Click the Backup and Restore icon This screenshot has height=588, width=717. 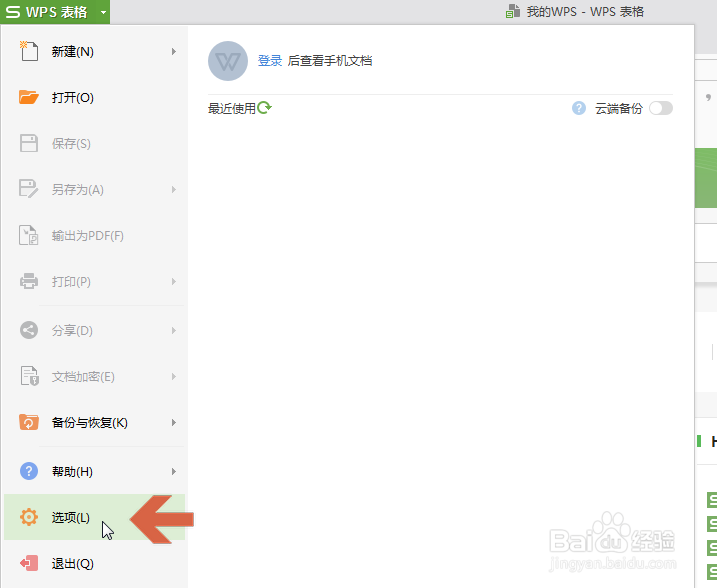tap(29, 422)
